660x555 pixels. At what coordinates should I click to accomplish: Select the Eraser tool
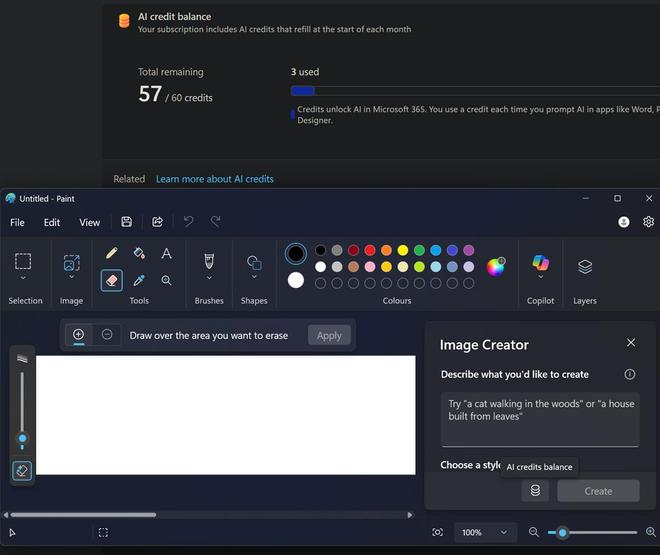(x=112, y=280)
